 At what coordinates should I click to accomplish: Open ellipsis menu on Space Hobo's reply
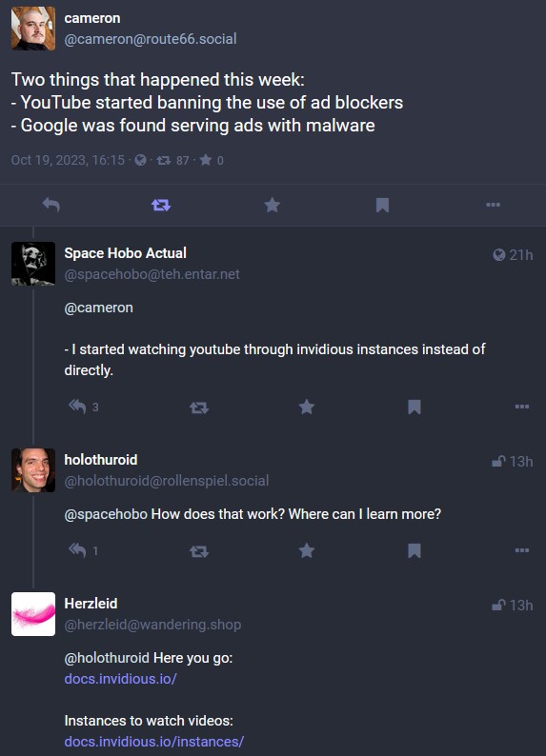coord(522,407)
